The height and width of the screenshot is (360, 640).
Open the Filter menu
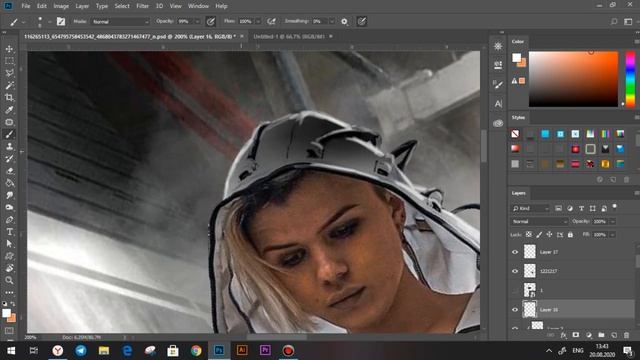point(142,6)
